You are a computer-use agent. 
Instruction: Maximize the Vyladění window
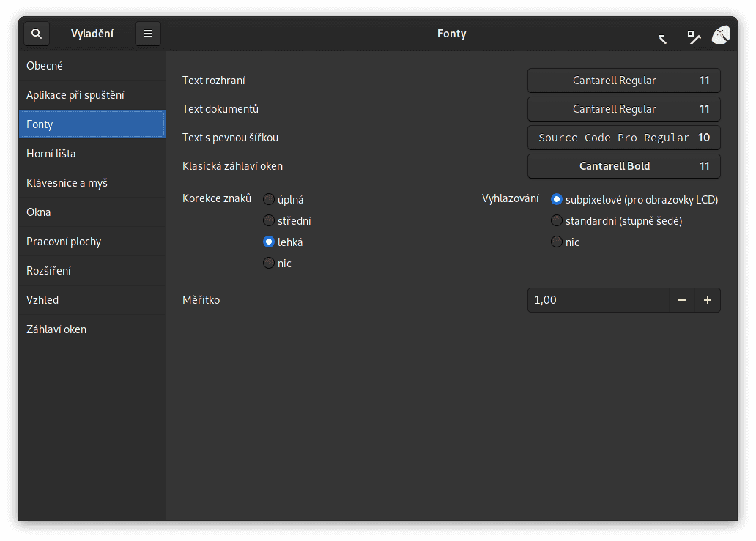coord(693,36)
